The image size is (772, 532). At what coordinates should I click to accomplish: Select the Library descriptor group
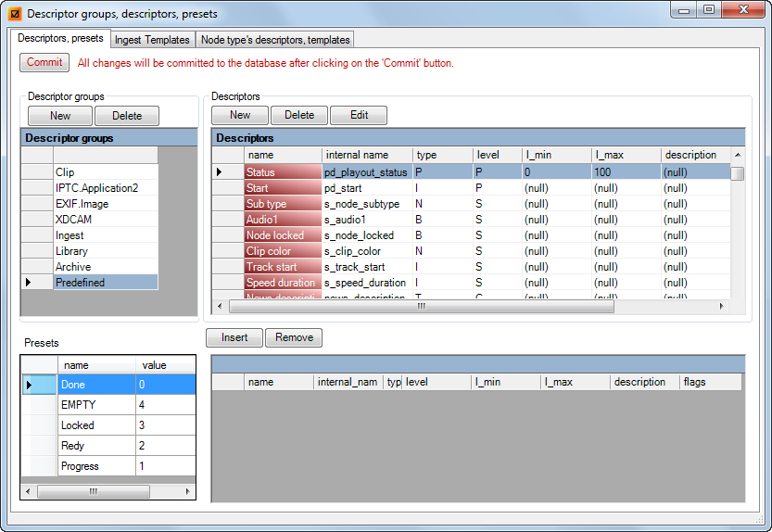[106, 251]
